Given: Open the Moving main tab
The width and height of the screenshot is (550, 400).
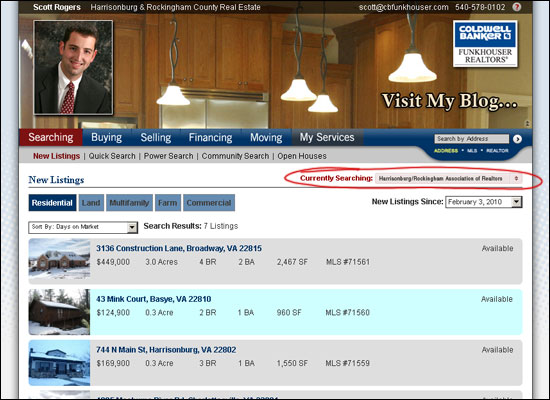Looking at the screenshot, I should click(266, 137).
